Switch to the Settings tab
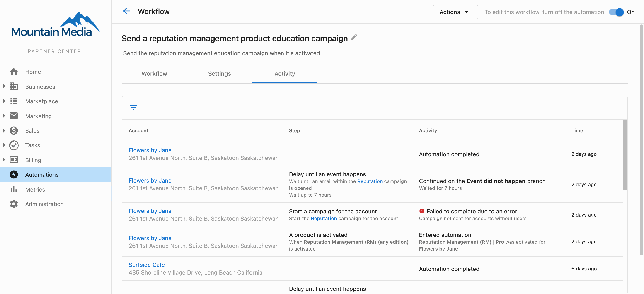 [x=220, y=74]
